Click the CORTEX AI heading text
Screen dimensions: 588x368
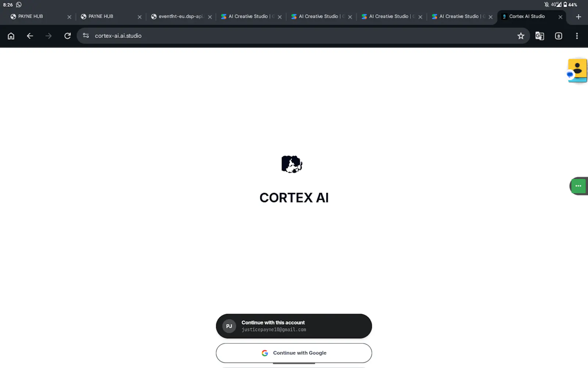[x=294, y=198]
